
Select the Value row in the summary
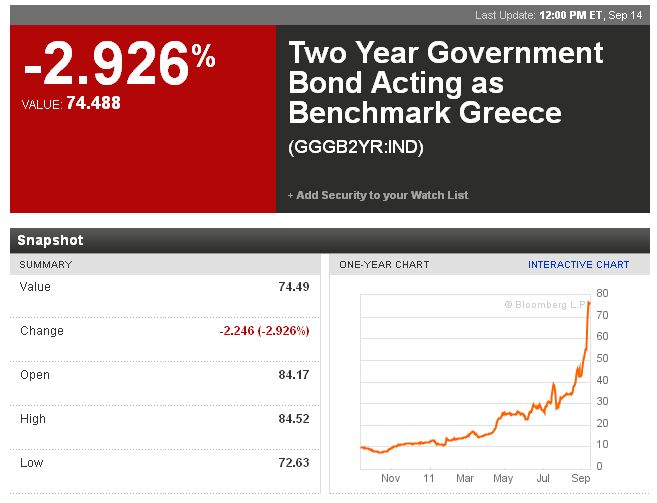coord(164,287)
